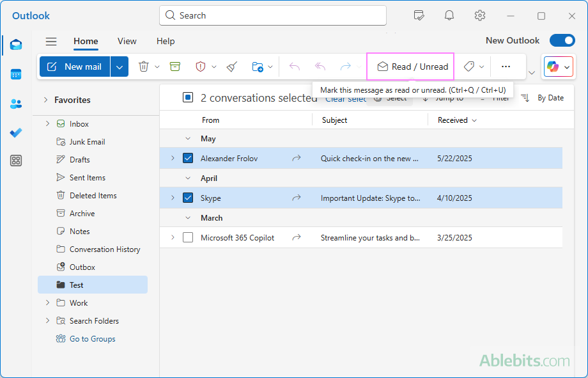Open the Calendar app in sidebar
588x378 pixels.
pyautogui.click(x=16, y=74)
